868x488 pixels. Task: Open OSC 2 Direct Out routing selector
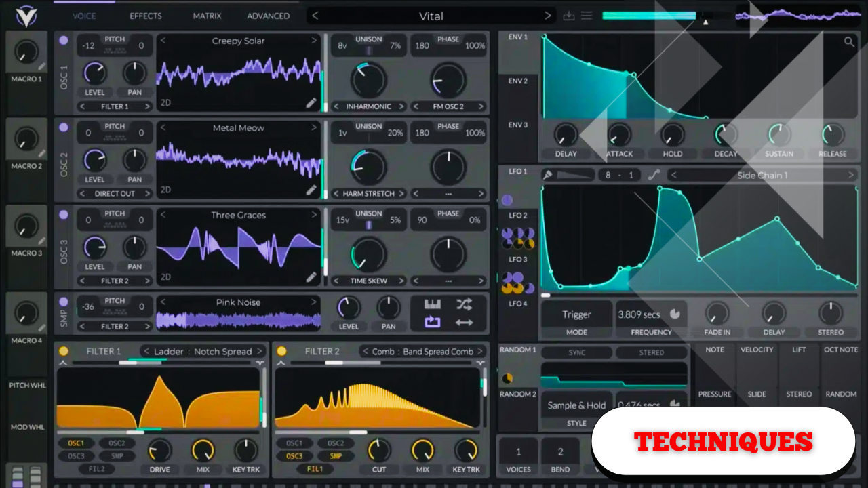(115, 194)
